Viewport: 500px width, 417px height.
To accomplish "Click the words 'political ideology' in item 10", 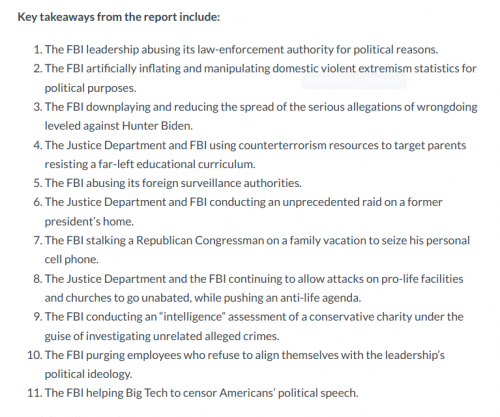I will (x=88, y=374).
